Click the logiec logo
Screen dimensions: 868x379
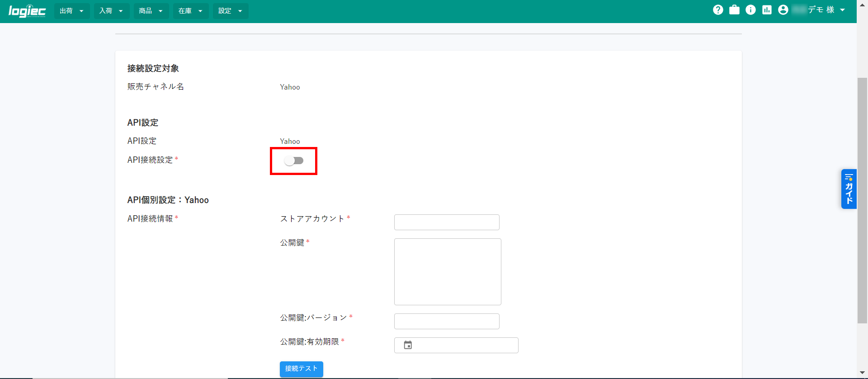(27, 11)
